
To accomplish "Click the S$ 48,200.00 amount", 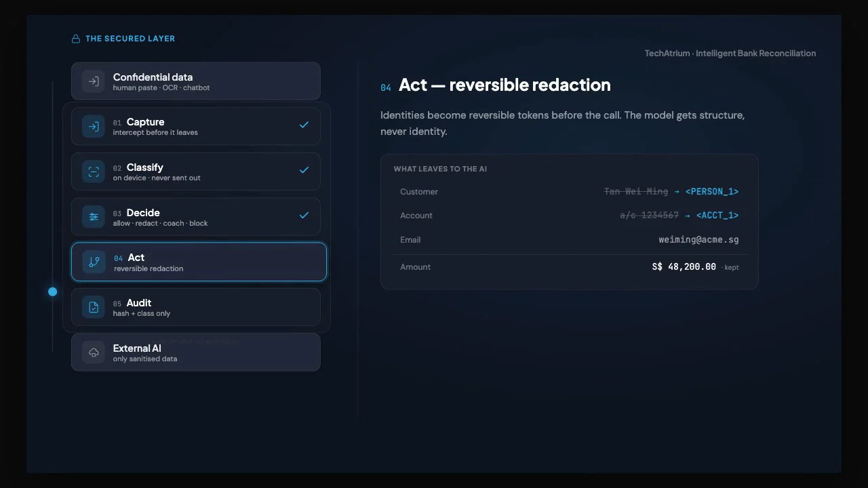I will (x=684, y=267).
